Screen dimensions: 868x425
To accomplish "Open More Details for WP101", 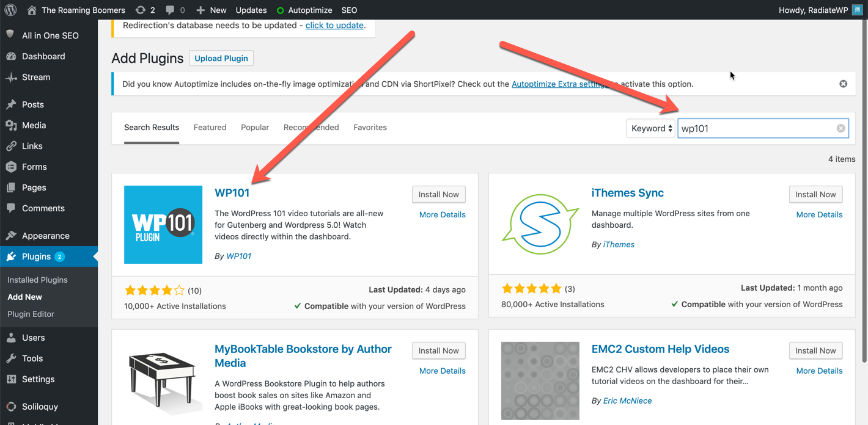I will [x=443, y=214].
